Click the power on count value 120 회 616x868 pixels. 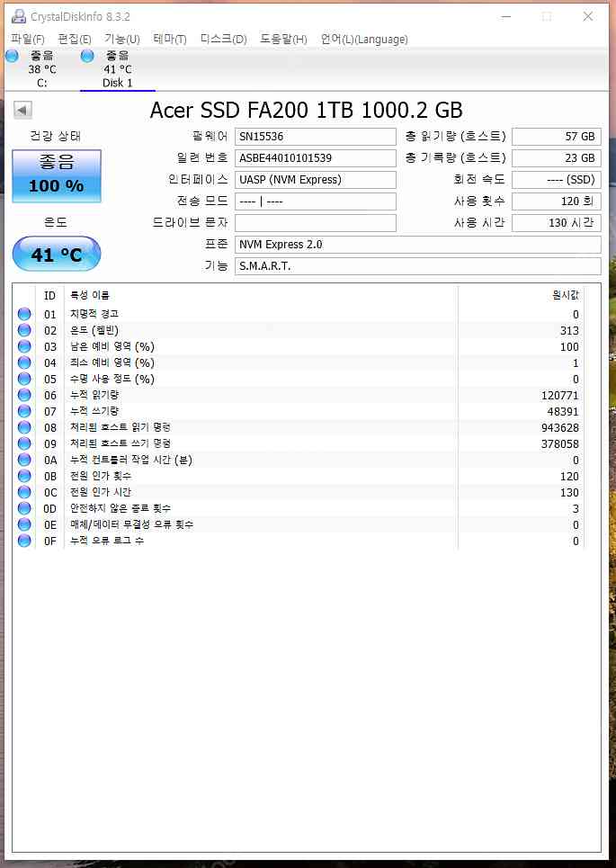557,201
